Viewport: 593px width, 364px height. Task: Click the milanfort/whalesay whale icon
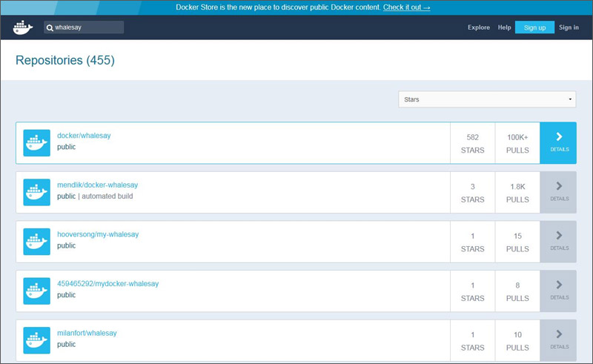(x=37, y=340)
